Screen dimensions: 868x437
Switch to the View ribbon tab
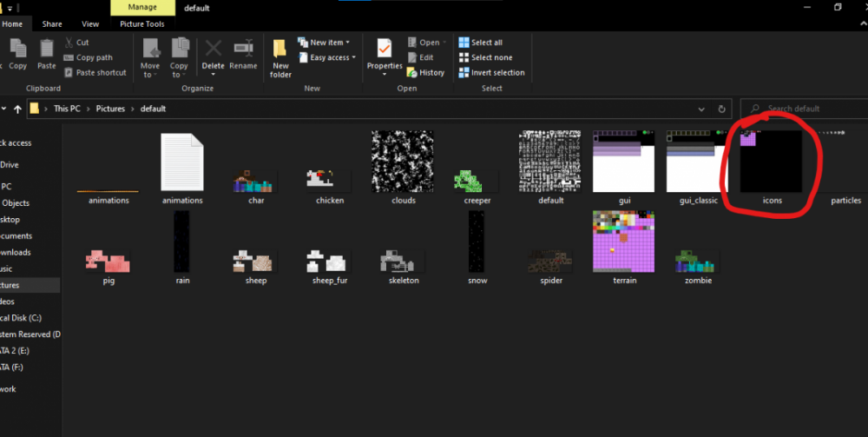(x=90, y=23)
